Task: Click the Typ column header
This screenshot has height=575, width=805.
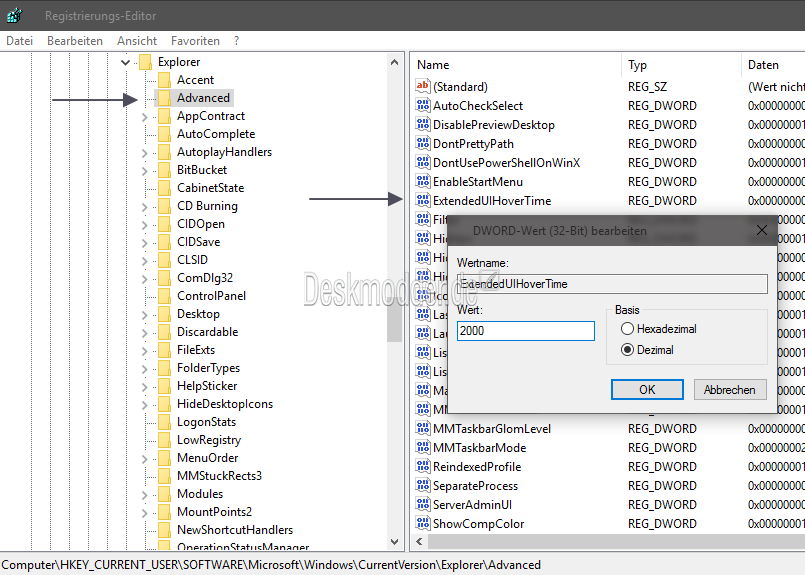Action: (x=638, y=65)
